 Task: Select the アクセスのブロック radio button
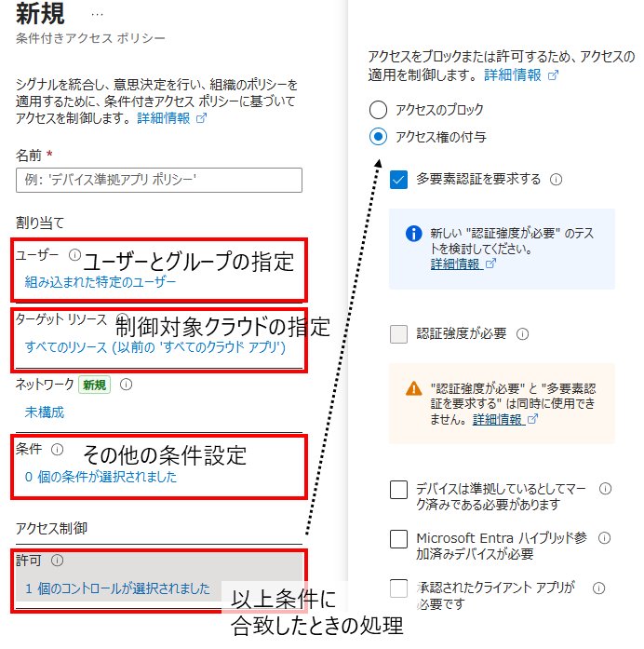click(378, 110)
